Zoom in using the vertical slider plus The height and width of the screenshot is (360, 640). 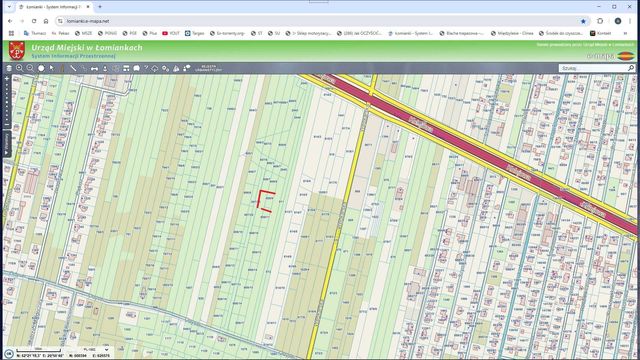(x=7, y=78)
